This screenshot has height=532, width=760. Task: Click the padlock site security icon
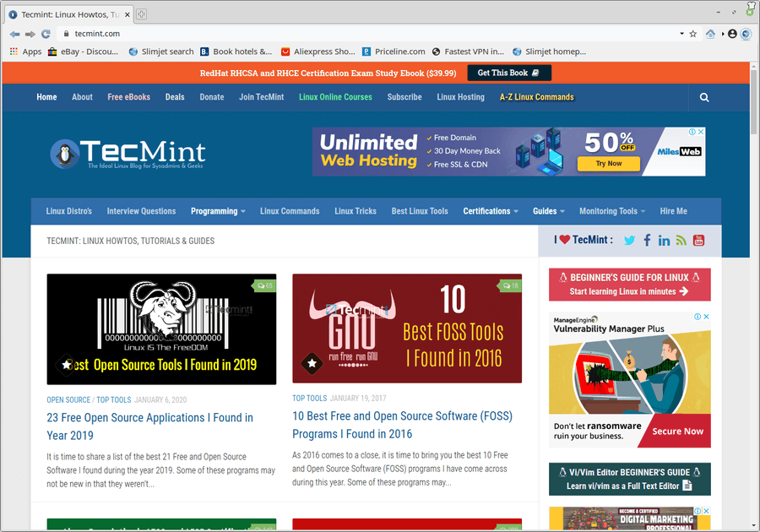click(67, 34)
